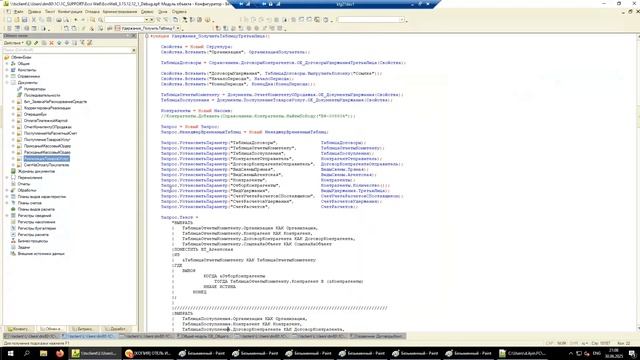Select the ПриходныйКассовыйОрдер document
This screenshot has height=360, width=640.
coord(47,146)
